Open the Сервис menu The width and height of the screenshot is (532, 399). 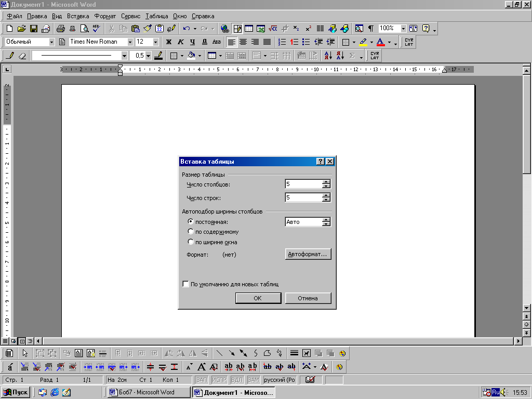click(130, 16)
